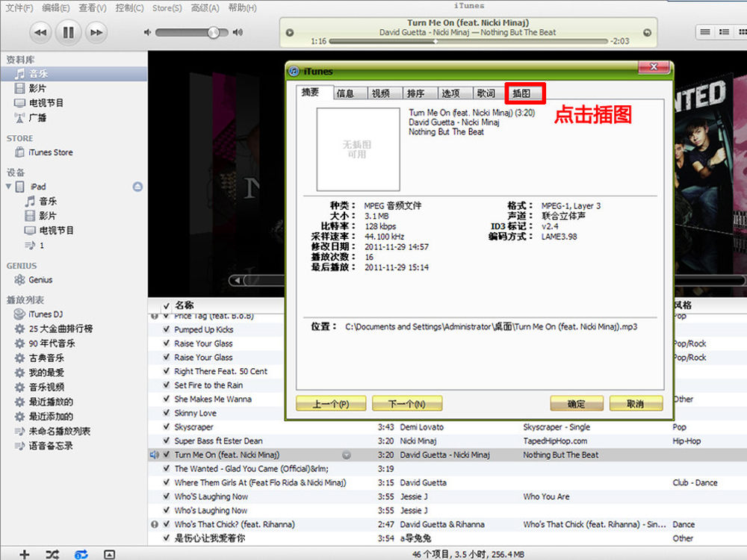Click 取消 button in dialog
Viewport: 747px width, 560px height.
coord(636,404)
